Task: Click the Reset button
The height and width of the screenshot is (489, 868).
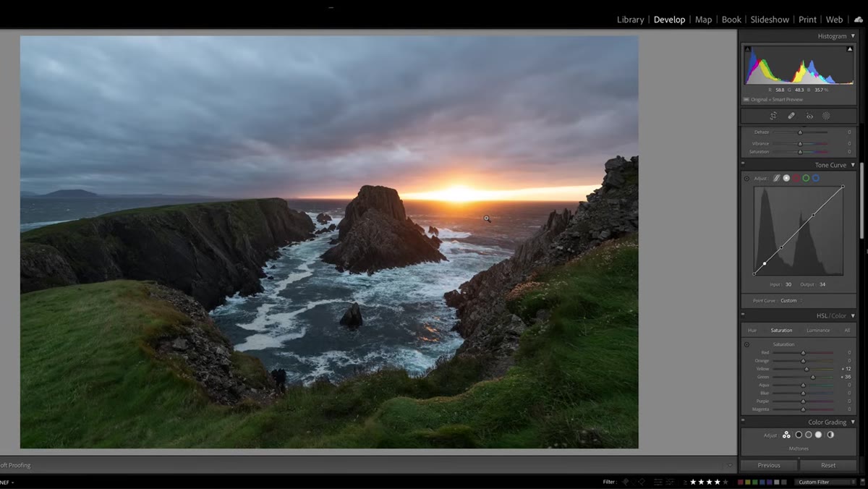Action: pyautogui.click(x=828, y=465)
